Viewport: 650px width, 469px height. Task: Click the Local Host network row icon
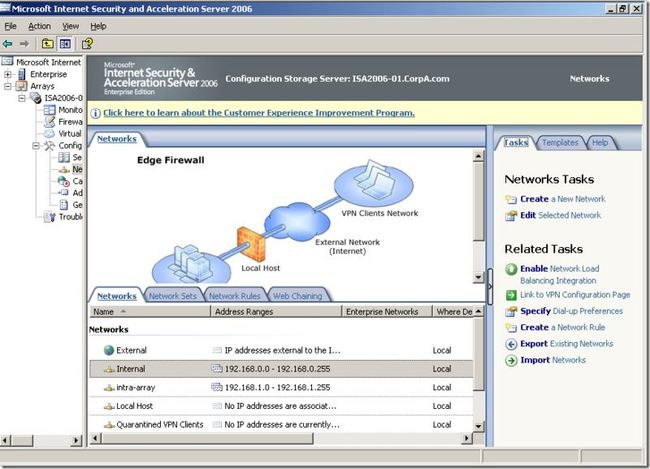coord(109,406)
